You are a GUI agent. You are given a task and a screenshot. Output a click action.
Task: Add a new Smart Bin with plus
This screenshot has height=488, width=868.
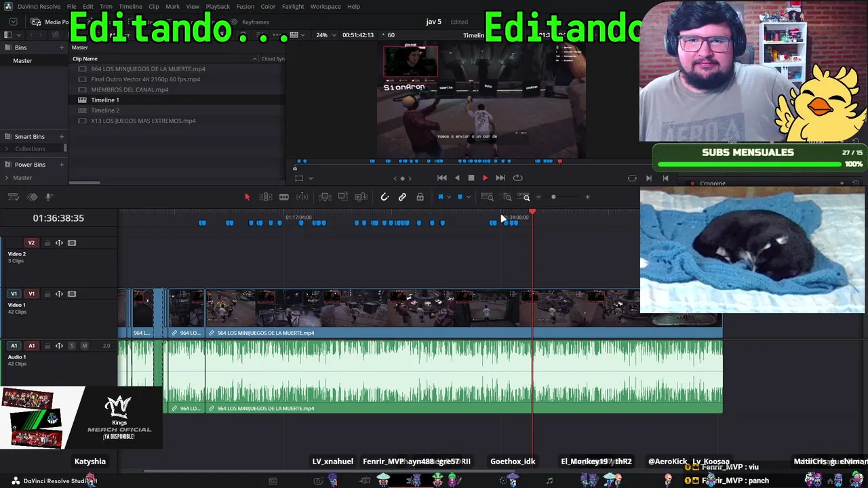[62, 136]
